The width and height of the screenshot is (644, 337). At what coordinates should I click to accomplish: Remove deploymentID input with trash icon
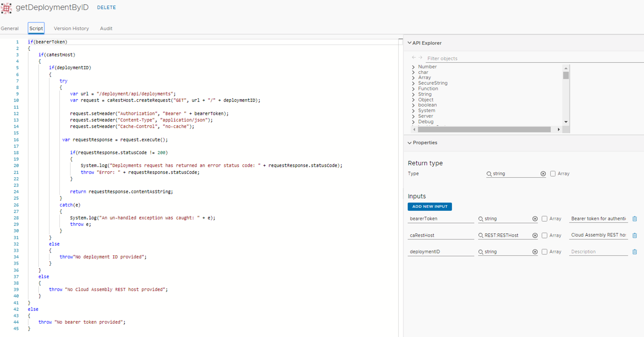click(x=635, y=252)
